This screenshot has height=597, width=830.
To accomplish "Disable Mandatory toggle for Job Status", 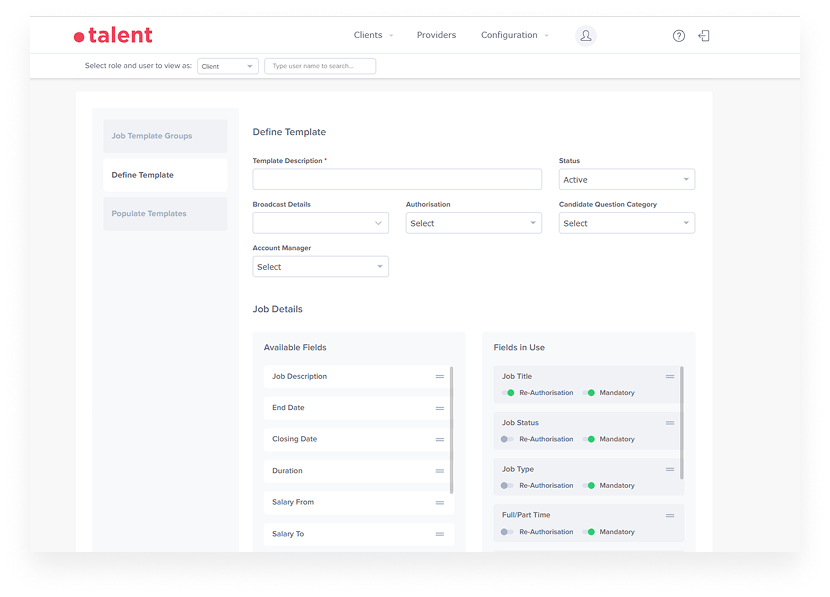I will click(x=589, y=439).
